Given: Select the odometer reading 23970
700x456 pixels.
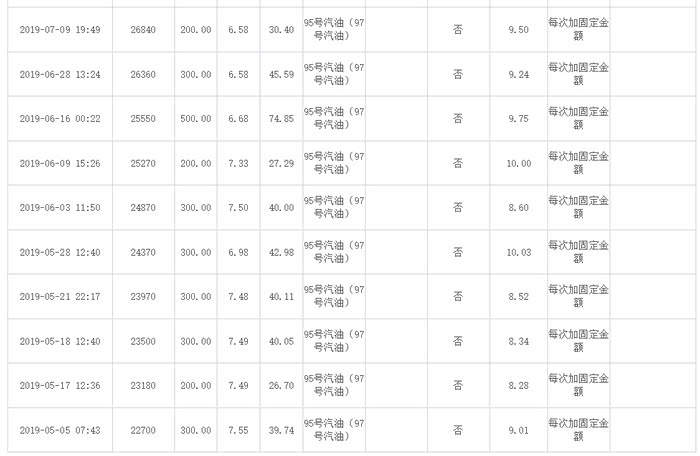Looking at the screenshot, I should (145, 296).
